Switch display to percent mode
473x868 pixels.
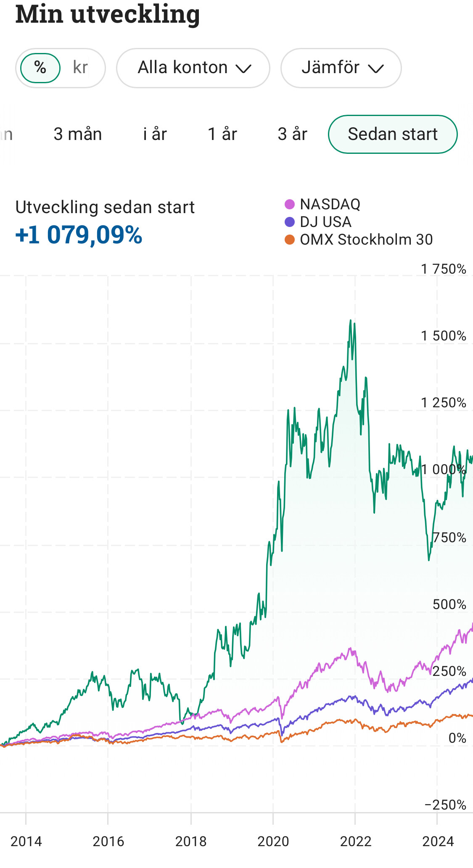[40, 68]
